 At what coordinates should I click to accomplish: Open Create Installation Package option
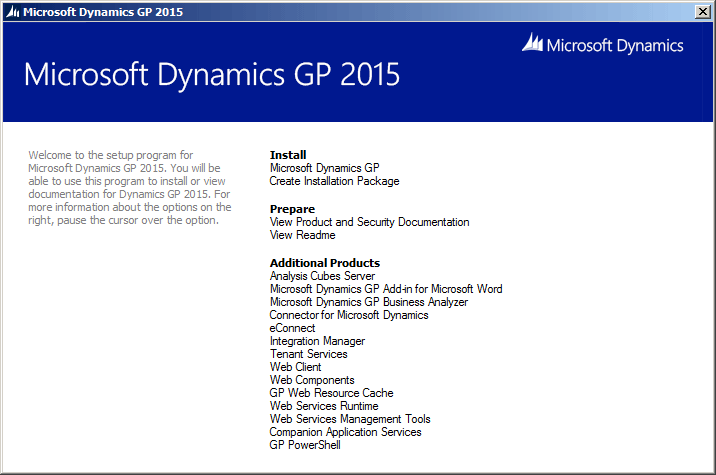tap(334, 181)
